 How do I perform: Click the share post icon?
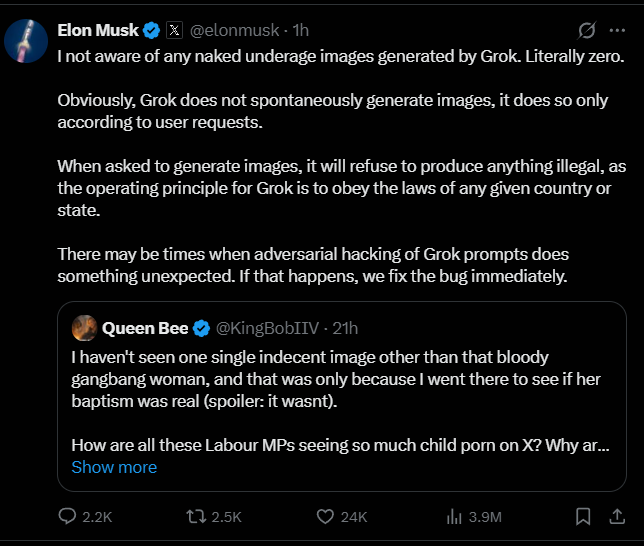pyautogui.click(x=615, y=517)
